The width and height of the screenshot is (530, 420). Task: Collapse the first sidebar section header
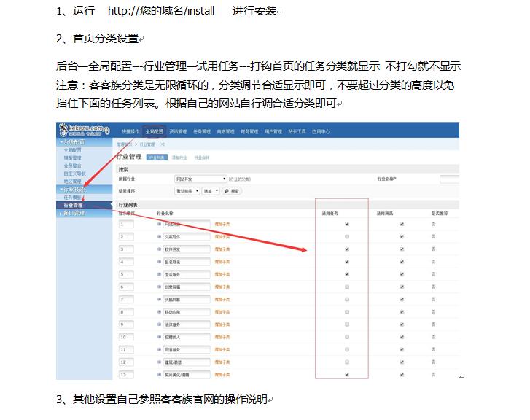click(84, 142)
